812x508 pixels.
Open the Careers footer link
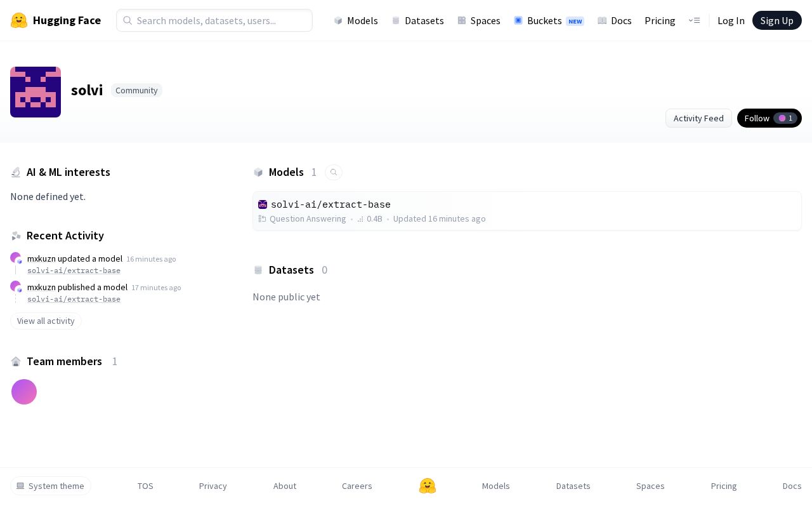(357, 486)
